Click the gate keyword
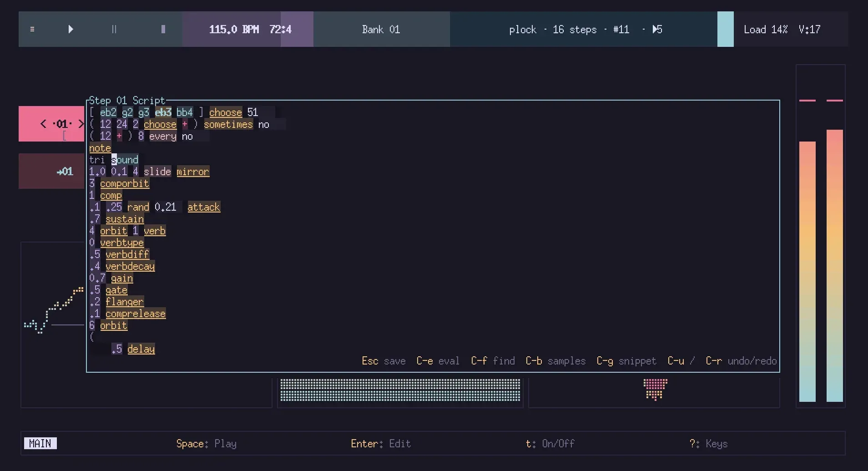 [116, 290]
